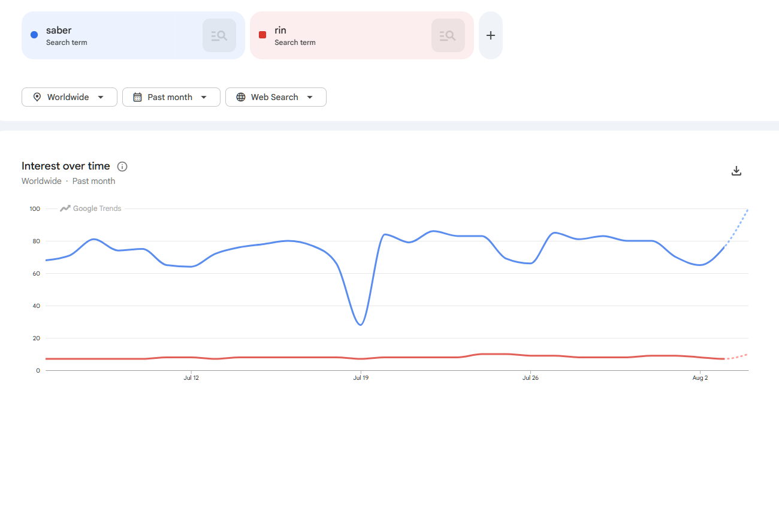The height and width of the screenshot is (532, 779).
Task: Open the Worldwide location dropdown
Action: (x=70, y=97)
